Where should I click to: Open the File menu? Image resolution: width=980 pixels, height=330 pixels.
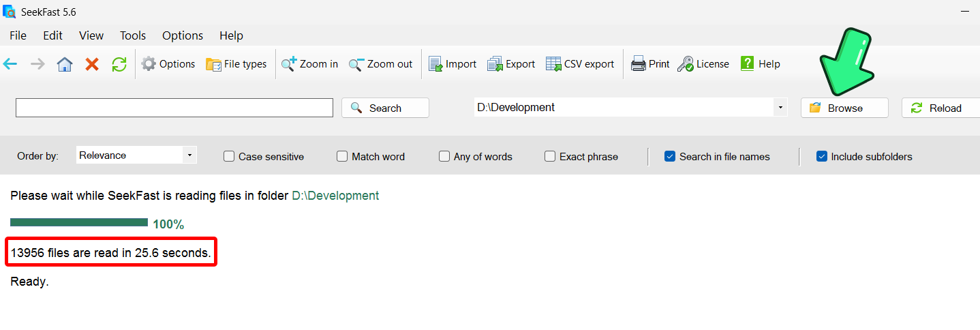coord(18,35)
